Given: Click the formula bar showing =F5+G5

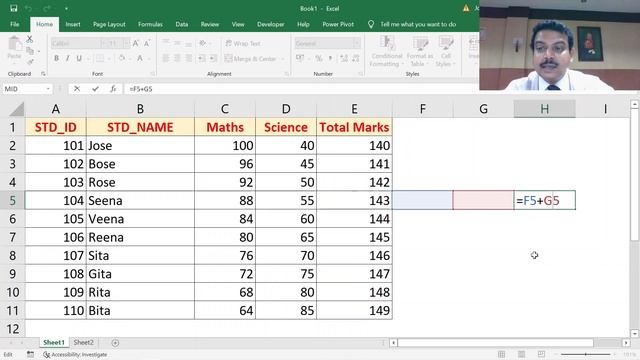Looking at the screenshot, I should 302,89.
